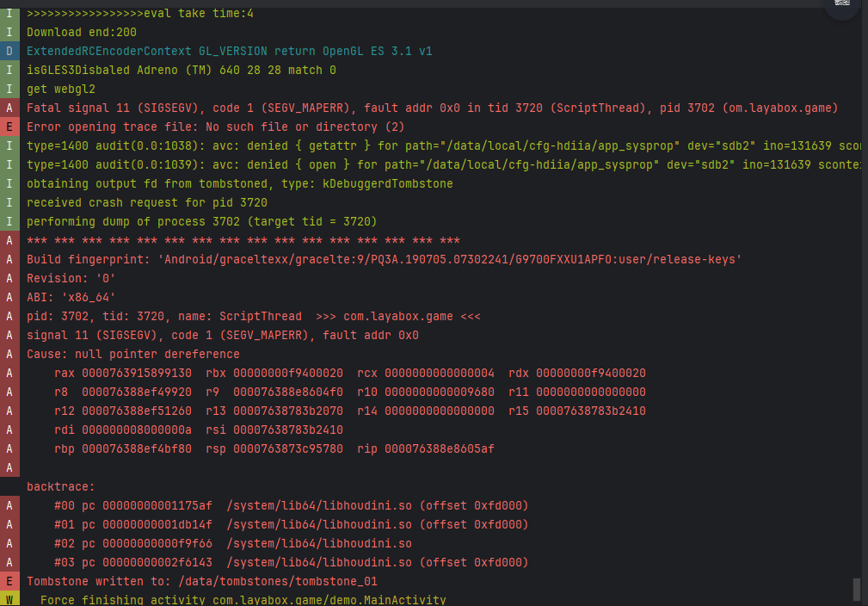The image size is (868, 606).
Task: Click the I badge beside "get webgl2"
Action: pos(9,89)
